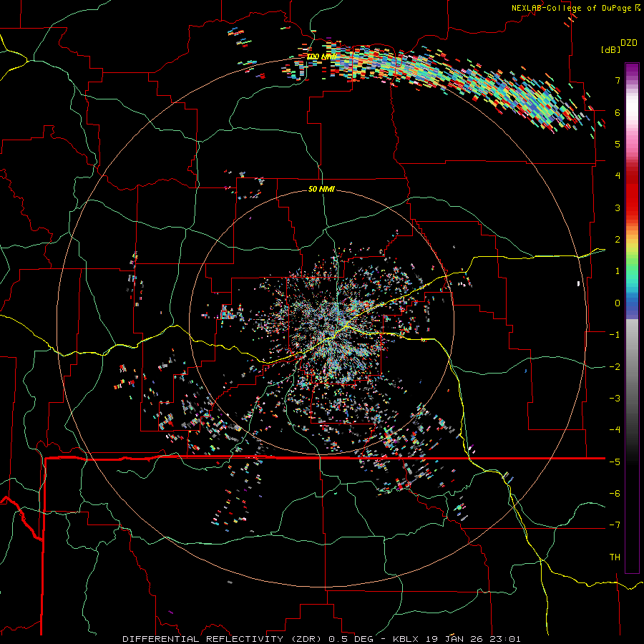
Task: Select the -1 value on the dB scale
Action: click(615, 335)
